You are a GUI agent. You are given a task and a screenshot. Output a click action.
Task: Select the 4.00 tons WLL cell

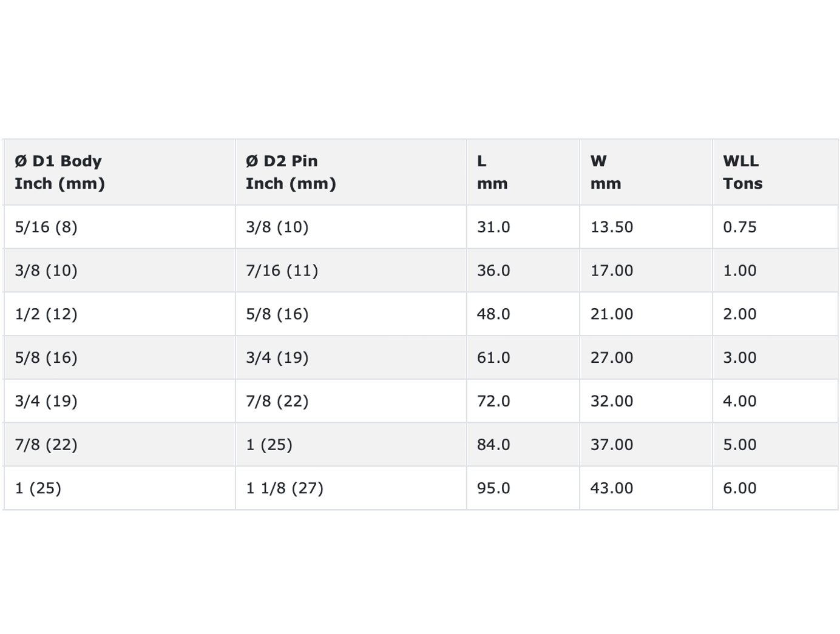pos(775,401)
